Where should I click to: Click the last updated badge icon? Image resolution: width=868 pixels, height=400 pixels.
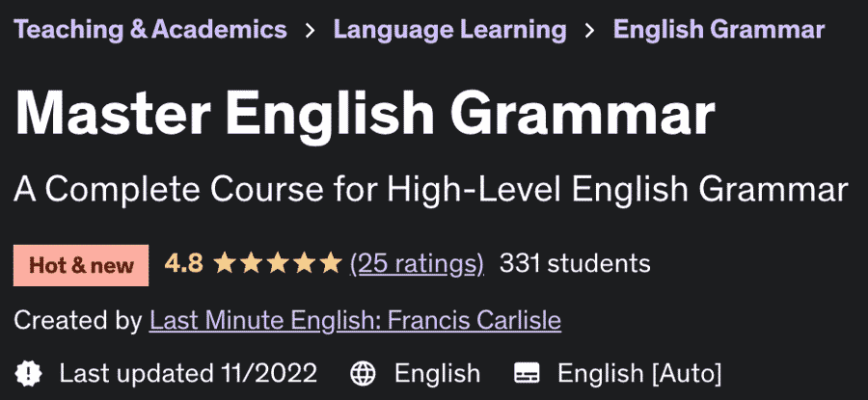click(x=28, y=373)
